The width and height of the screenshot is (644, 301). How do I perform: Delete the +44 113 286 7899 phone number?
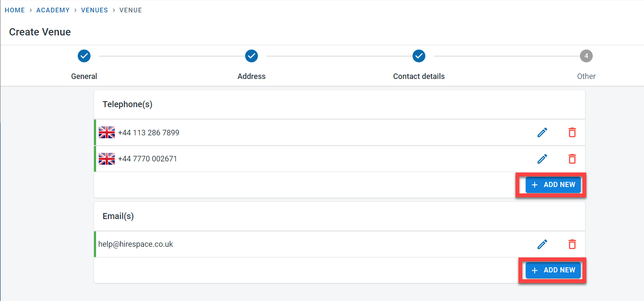coord(572,133)
